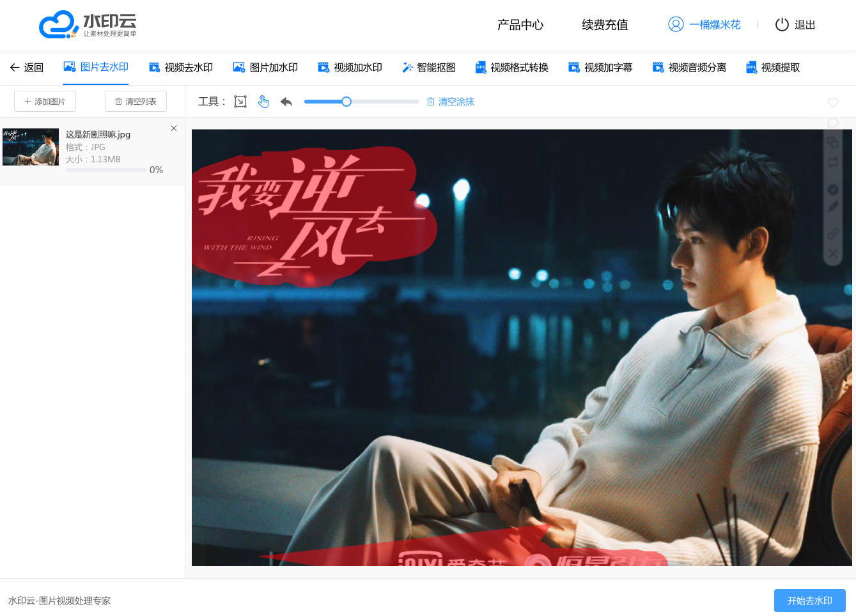856x616 pixels.
Task: Switch to the 视频去水印 tab
Action: point(181,68)
